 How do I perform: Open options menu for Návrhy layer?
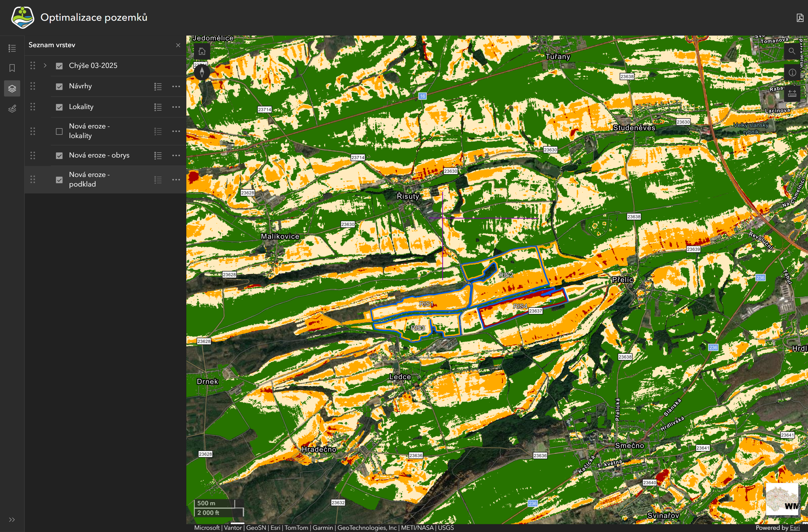coord(176,87)
